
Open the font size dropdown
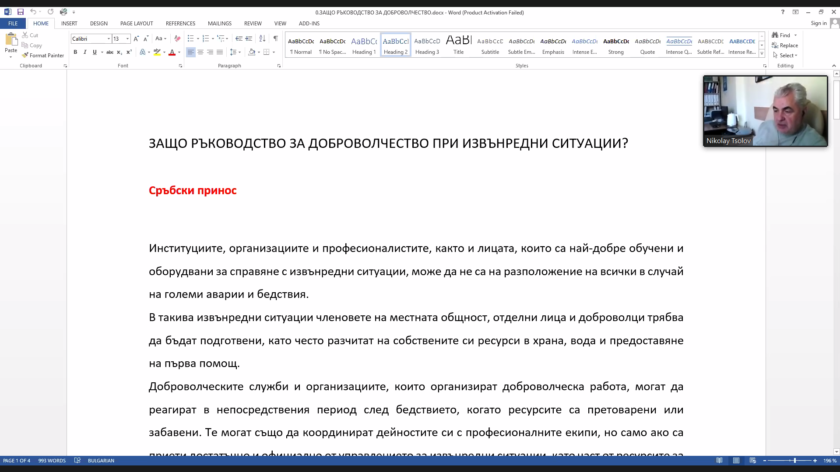pyautogui.click(x=121, y=39)
